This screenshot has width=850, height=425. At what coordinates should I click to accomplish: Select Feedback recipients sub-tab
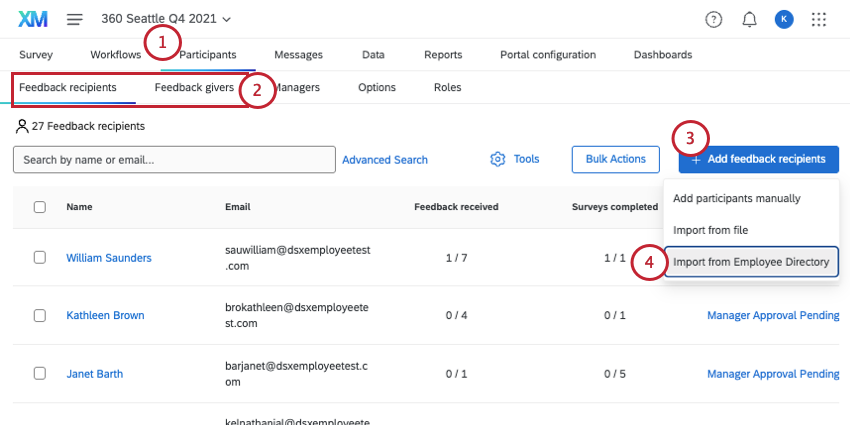pos(68,87)
